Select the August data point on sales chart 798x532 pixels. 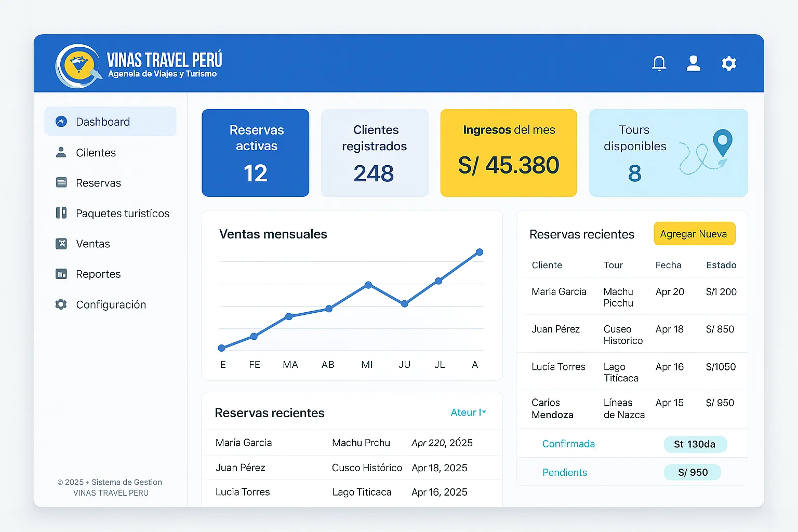(x=478, y=252)
